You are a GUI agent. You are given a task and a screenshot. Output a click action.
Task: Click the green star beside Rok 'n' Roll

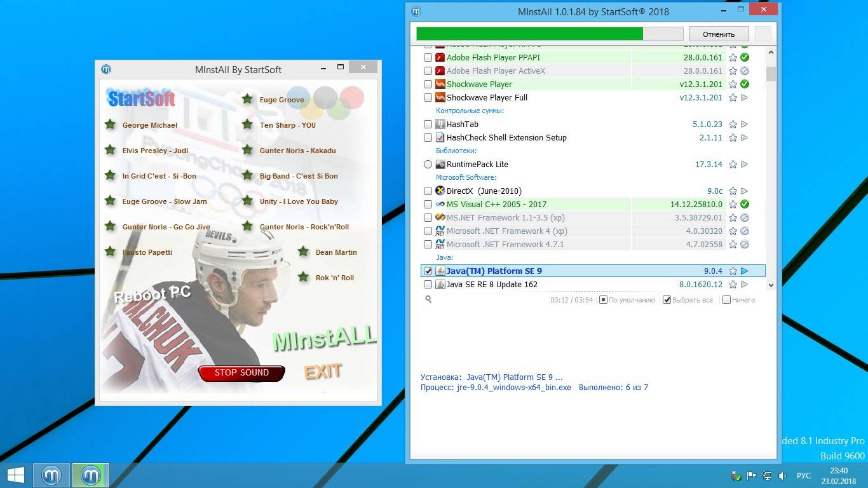click(303, 277)
